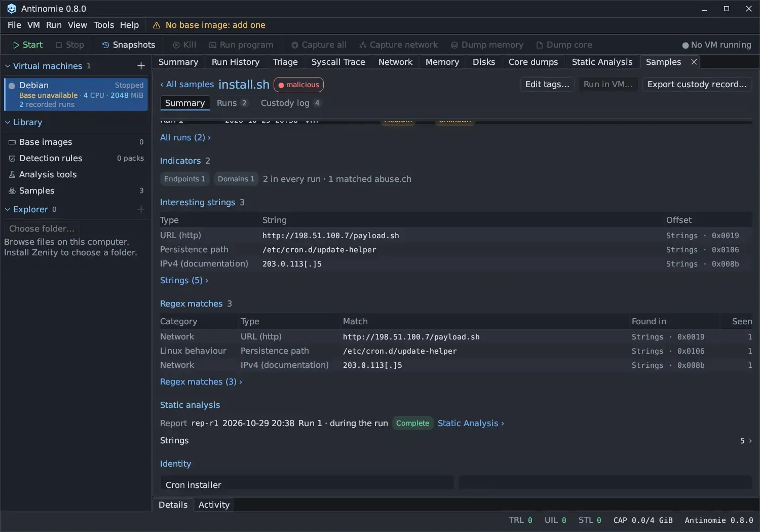Click the Complete status badge
Viewport: 760px width, 532px height.
pos(412,423)
